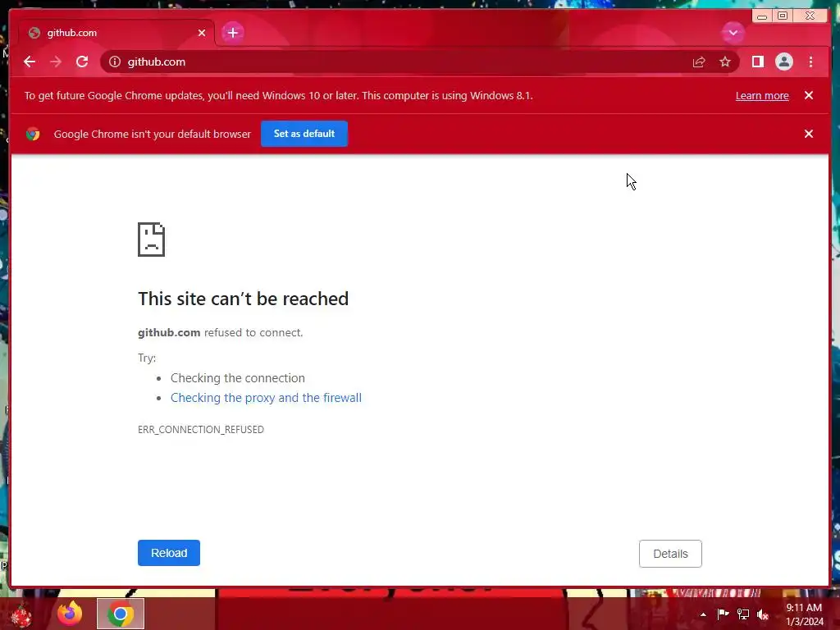Click the muted volume tray icon

point(762,614)
